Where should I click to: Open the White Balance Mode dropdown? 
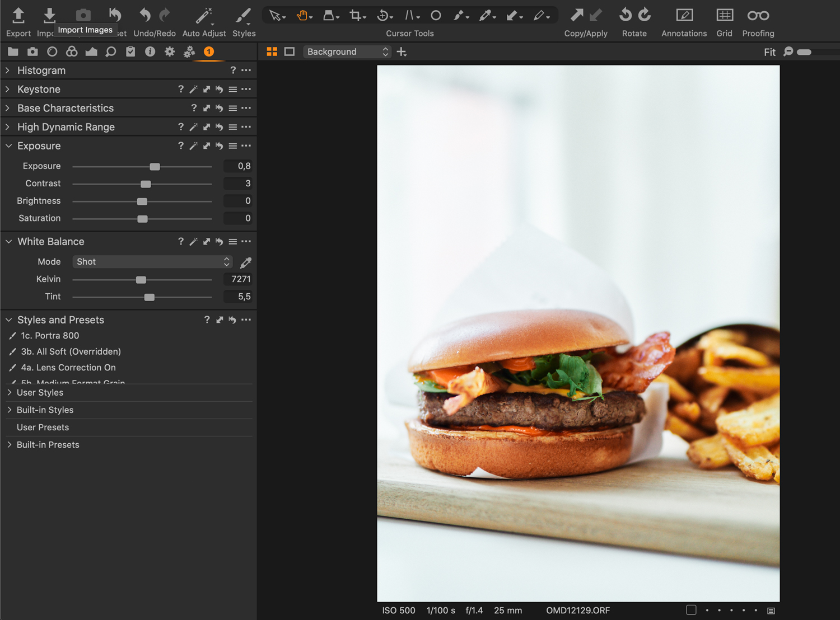(152, 262)
